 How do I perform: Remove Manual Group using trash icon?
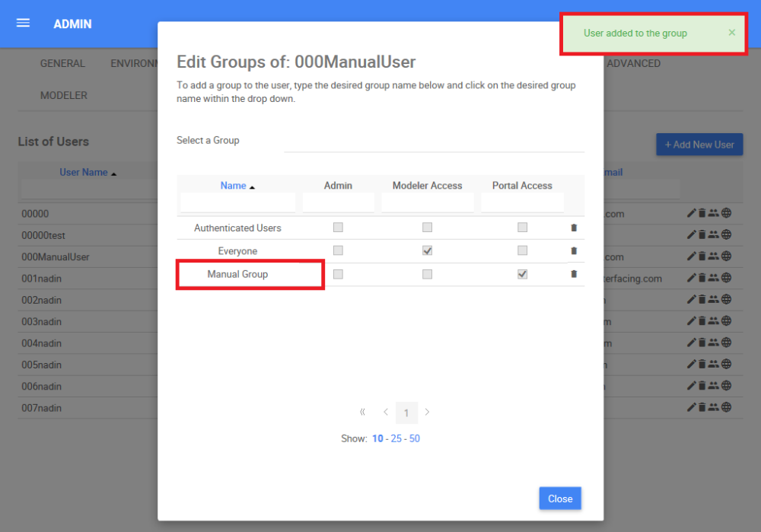click(x=574, y=274)
